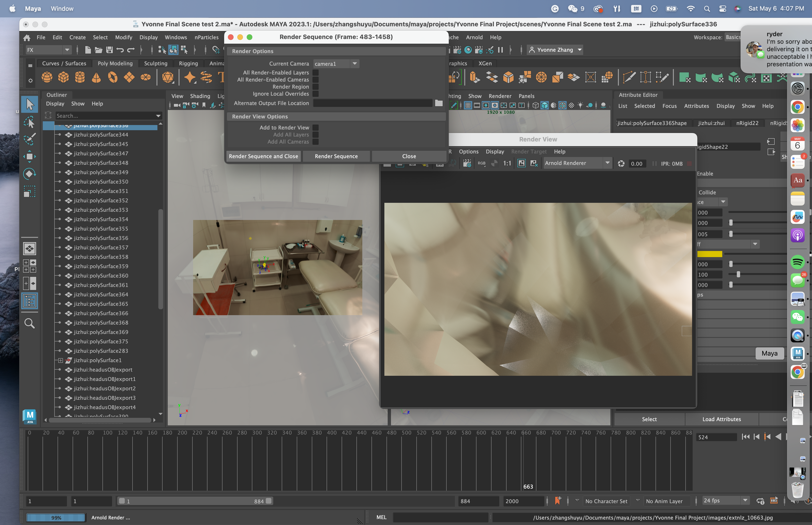Click the polygon sphere shelf icon

pyautogui.click(x=47, y=77)
